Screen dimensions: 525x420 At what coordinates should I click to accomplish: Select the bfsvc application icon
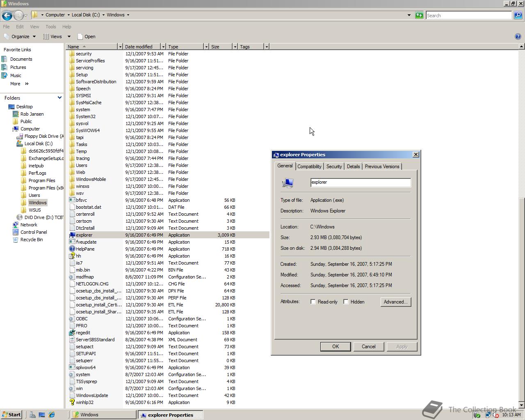72,200
